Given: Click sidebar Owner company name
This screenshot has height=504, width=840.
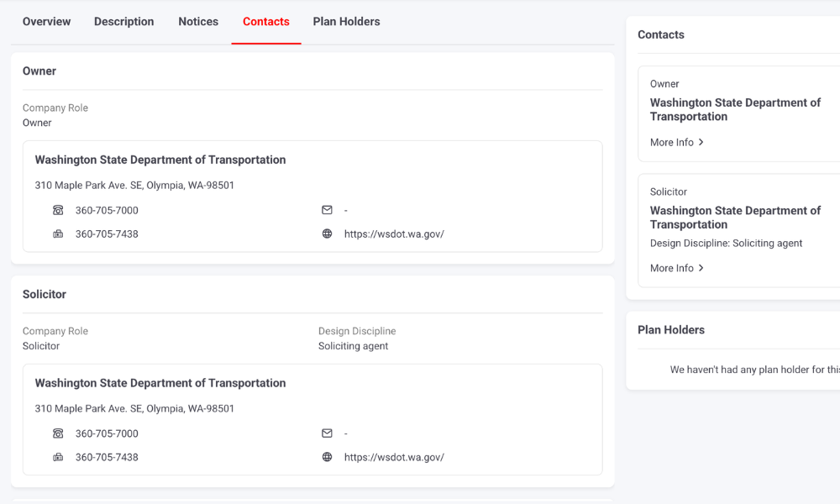Looking at the screenshot, I should (x=735, y=110).
